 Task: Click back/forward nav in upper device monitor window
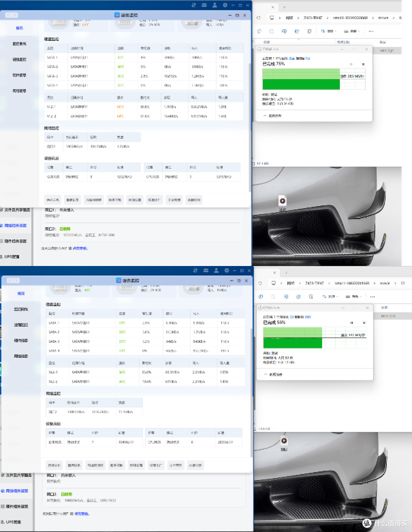pos(12,15)
